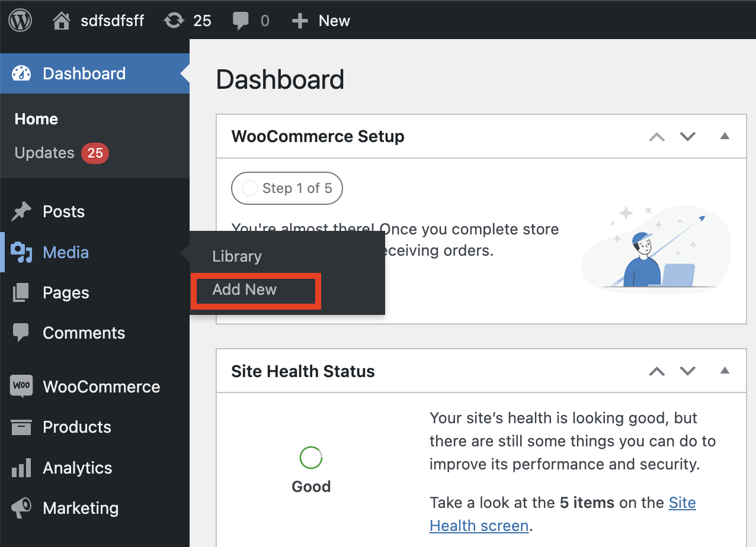
Task: Click the Comments speech bubble sidebar icon
Action: point(21,333)
